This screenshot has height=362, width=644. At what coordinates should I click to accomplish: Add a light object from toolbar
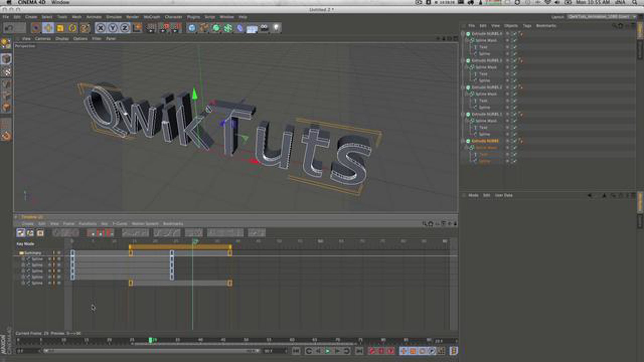(276, 28)
